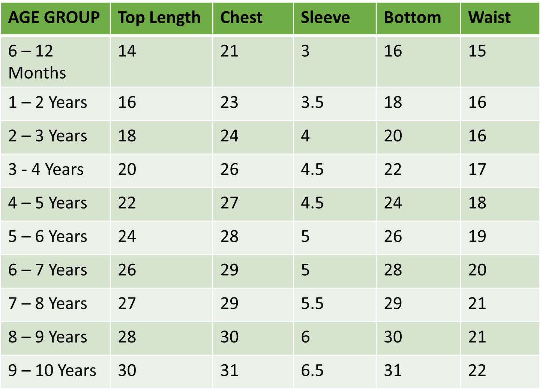The image size is (542, 392).
Task: Click the 9 – 10 Years row label
Action: pos(52,371)
